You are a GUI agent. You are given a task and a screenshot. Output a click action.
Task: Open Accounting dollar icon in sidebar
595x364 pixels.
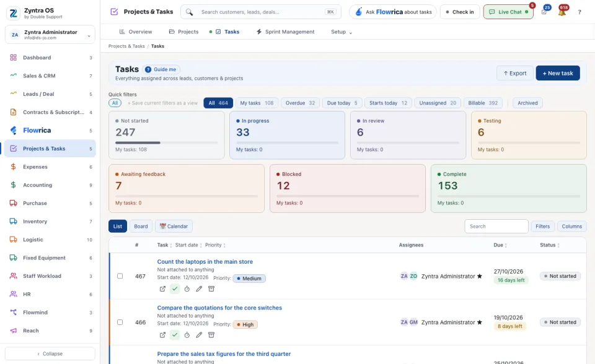click(13, 185)
